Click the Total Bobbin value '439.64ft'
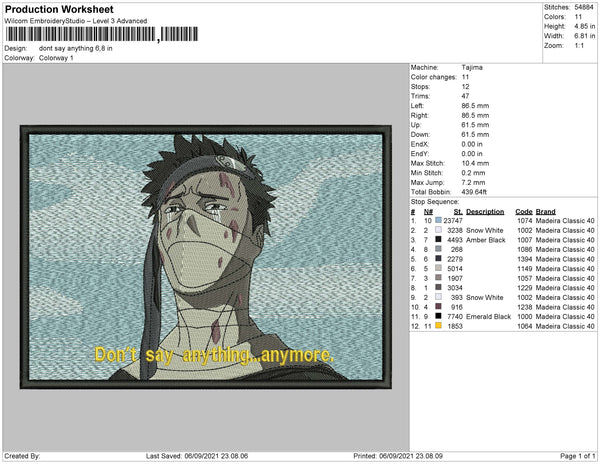The height and width of the screenshot is (464, 600). click(474, 192)
